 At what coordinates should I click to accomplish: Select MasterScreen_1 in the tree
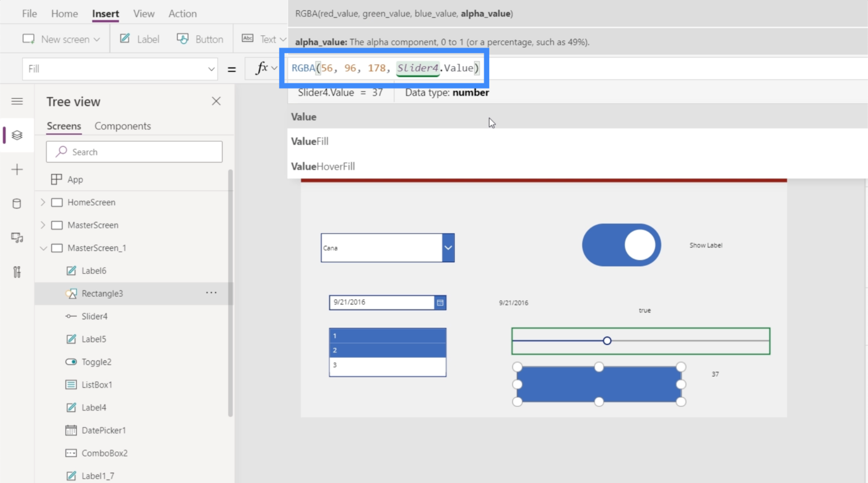pos(97,248)
